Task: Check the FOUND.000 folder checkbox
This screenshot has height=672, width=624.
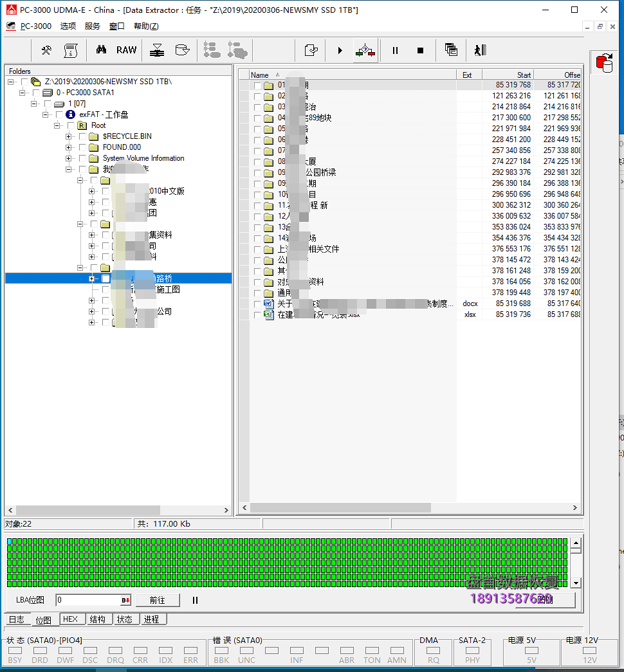Action: coord(82,147)
